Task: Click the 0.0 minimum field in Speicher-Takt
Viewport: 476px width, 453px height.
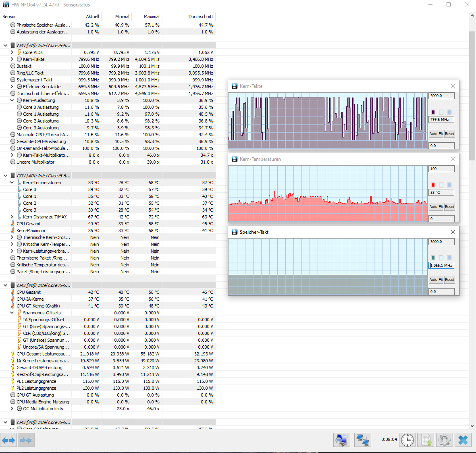Action: [x=441, y=291]
